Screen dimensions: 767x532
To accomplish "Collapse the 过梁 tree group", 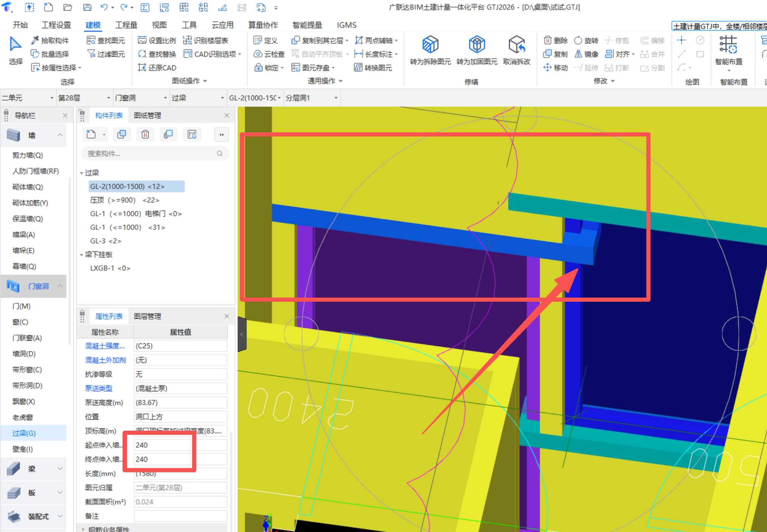I will tap(81, 173).
